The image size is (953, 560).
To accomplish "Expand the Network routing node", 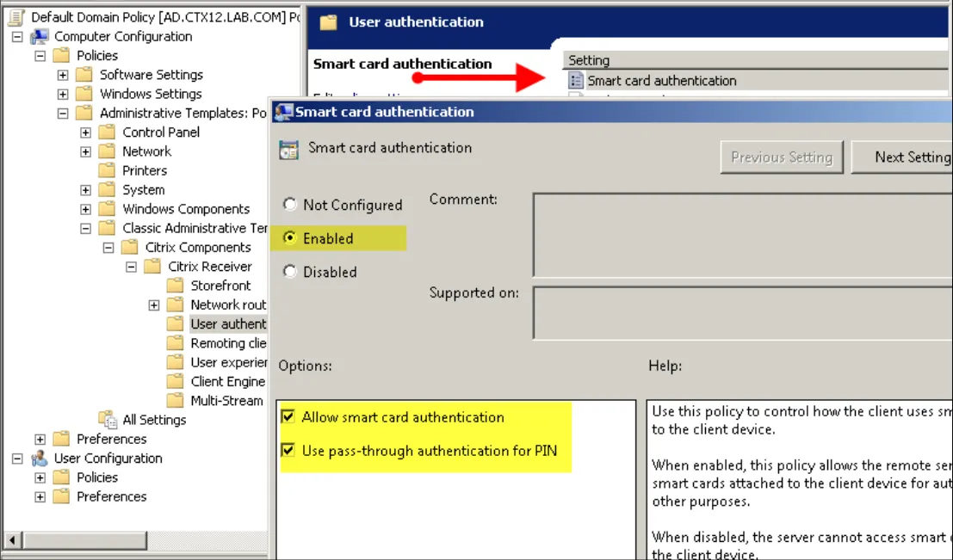I will coord(154,305).
